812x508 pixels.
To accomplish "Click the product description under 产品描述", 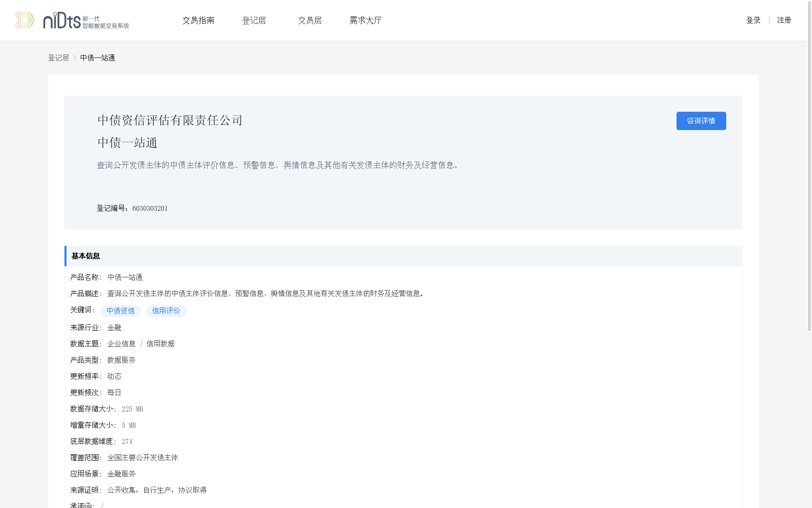I will coord(266,294).
